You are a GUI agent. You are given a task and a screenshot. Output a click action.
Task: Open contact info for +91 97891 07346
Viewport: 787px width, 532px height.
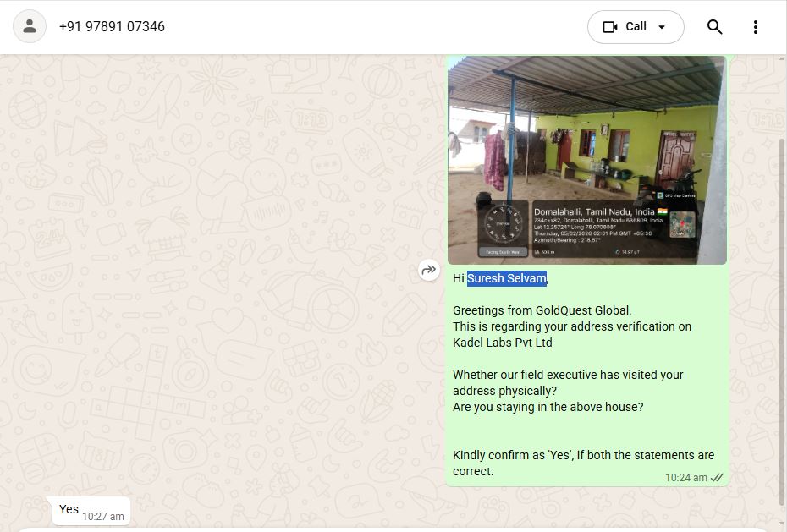coord(112,26)
